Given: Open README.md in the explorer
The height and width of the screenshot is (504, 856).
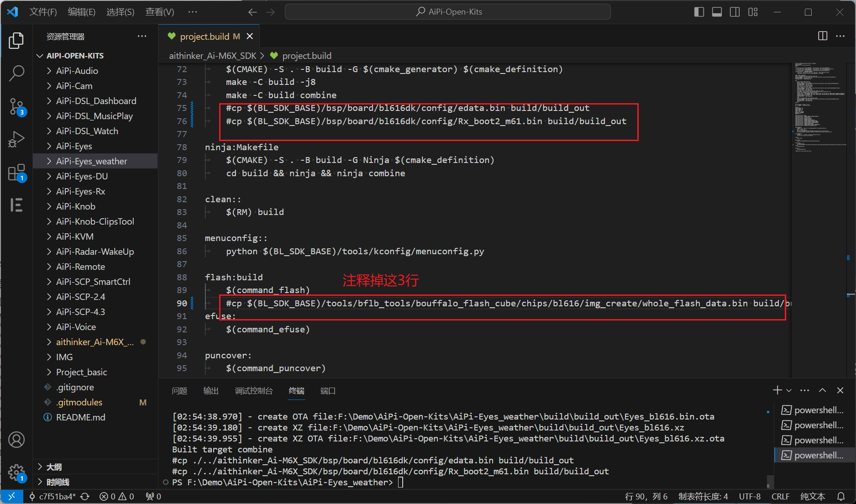Looking at the screenshot, I should pos(95,417).
